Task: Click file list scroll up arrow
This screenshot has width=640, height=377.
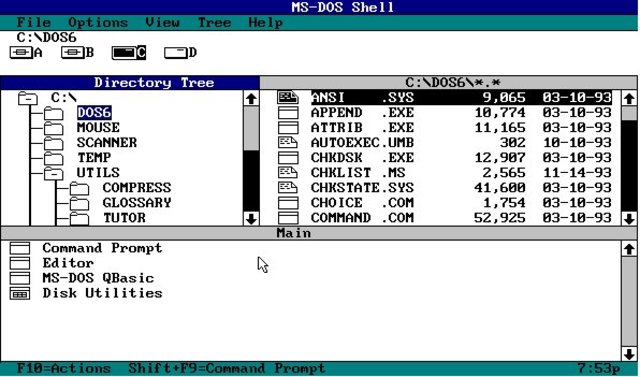Action: 629,98
